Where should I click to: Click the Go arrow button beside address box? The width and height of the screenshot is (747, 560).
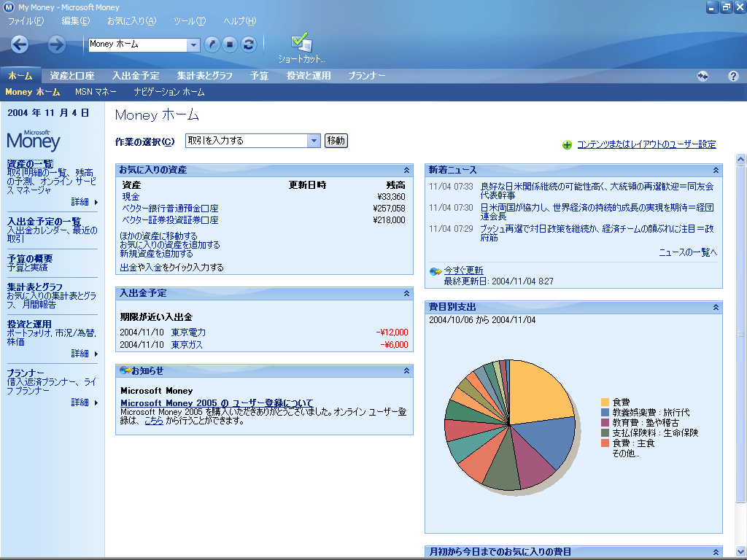point(212,44)
